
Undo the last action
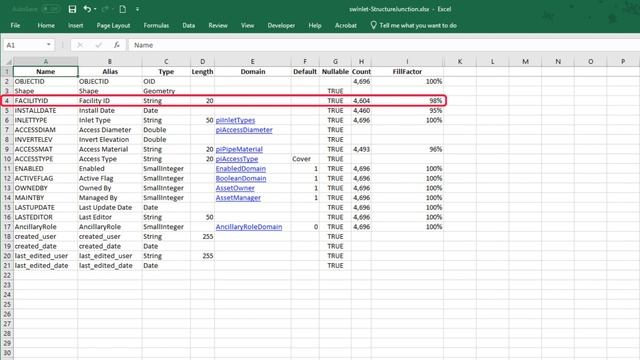pyautogui.click(x=87, y=9)
